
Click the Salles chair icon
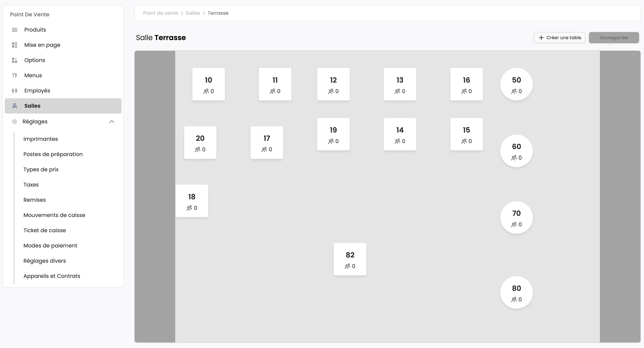click(15, 106)
